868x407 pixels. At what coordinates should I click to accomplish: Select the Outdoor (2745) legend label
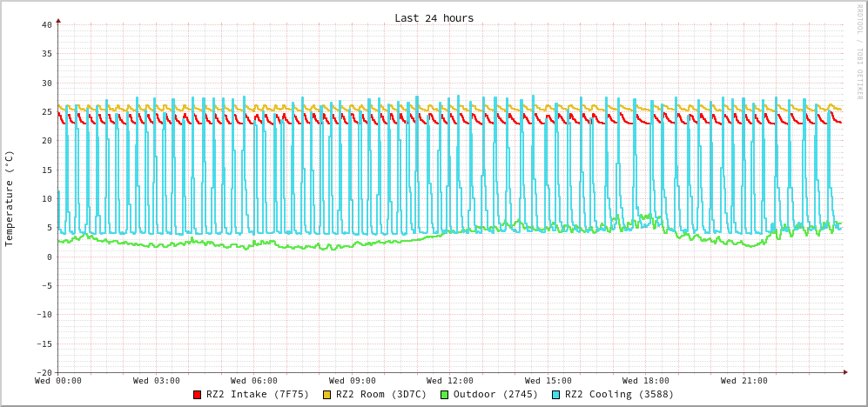(495, 394)
